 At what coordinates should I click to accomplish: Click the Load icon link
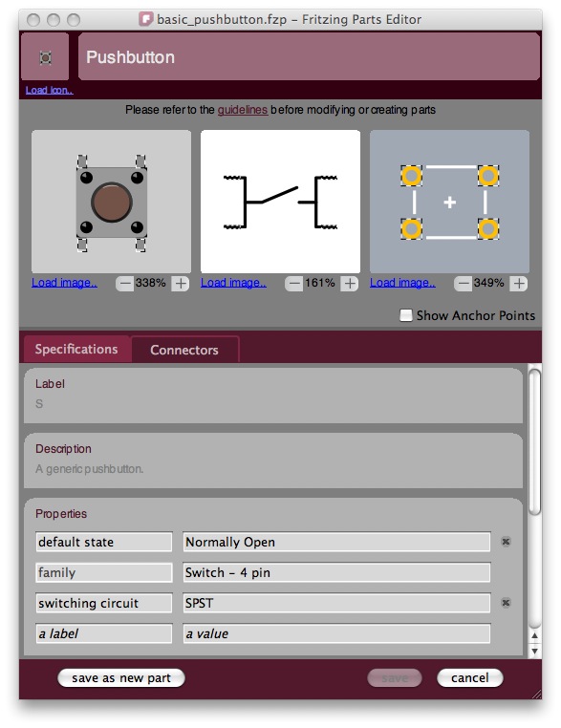[x=50, y=90]
